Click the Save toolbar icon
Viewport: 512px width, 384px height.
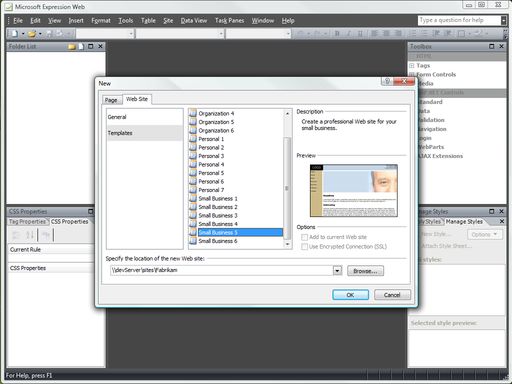(x=49, y=33)
